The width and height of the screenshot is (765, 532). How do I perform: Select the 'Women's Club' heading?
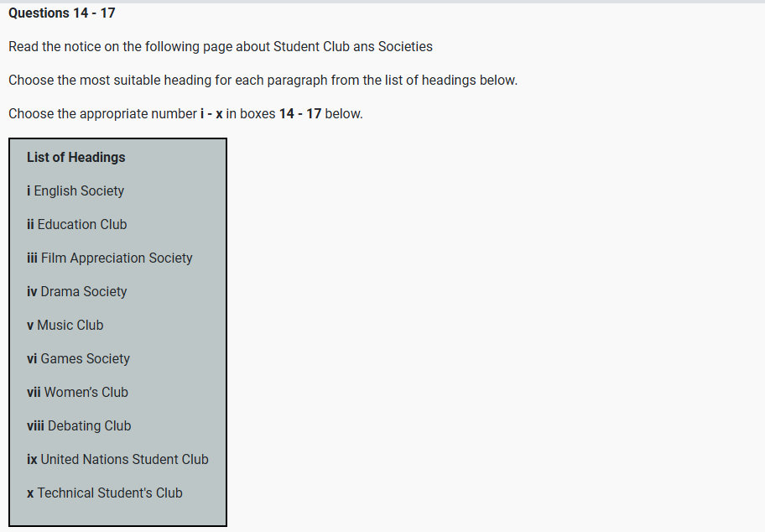click(86, 392)
